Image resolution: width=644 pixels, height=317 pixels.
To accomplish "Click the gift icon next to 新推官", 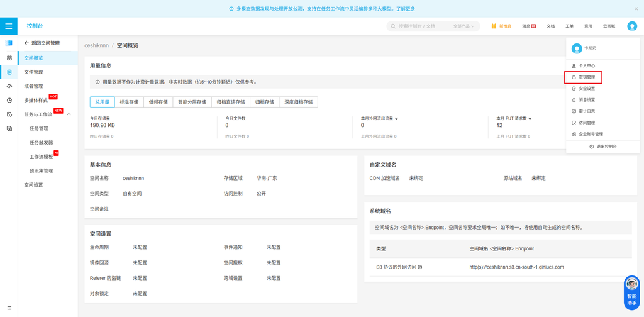I will click(494, 26).
